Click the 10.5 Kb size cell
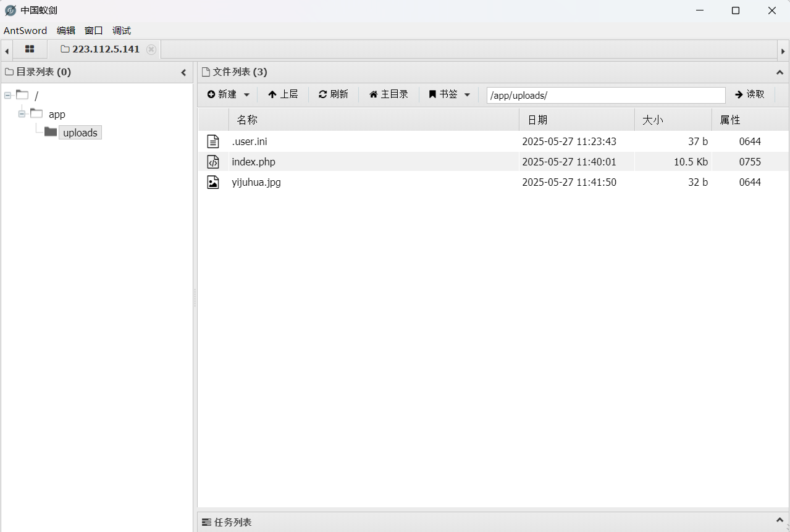The image size is (790, 532). tap(691, 162)
